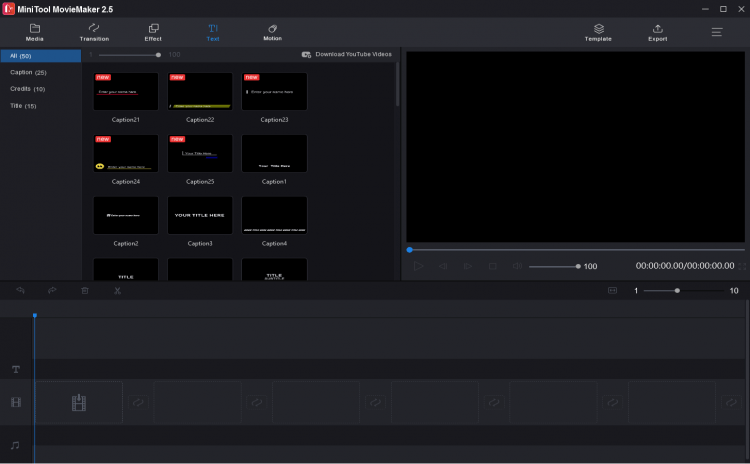750x464 pixels.
Task: Select the Credits (10) category
Action: point(27,89)
